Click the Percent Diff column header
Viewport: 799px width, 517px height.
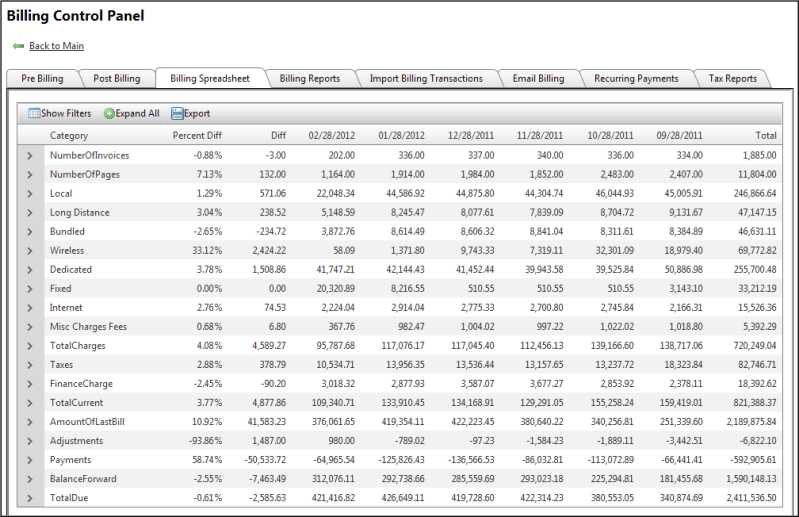(197, 135)
